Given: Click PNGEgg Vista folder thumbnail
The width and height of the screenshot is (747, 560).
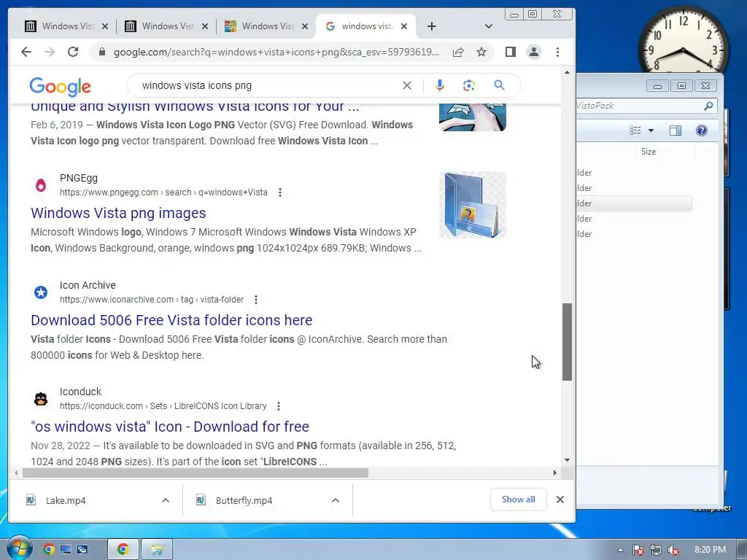Looking at the screenshot, I should [x=473, y=205].
